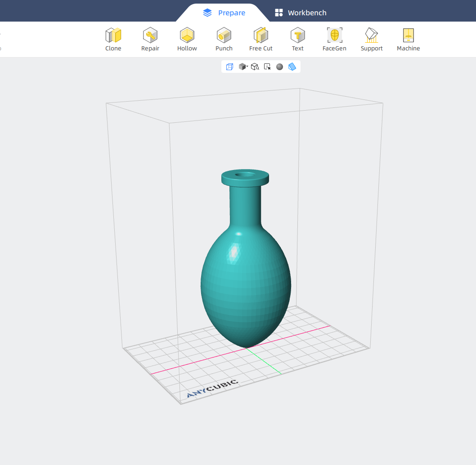Toggle the blue wireframe build-volume box icon
Image resolution: width=476 pixels, height=465 pixels.
pos(229,67)
